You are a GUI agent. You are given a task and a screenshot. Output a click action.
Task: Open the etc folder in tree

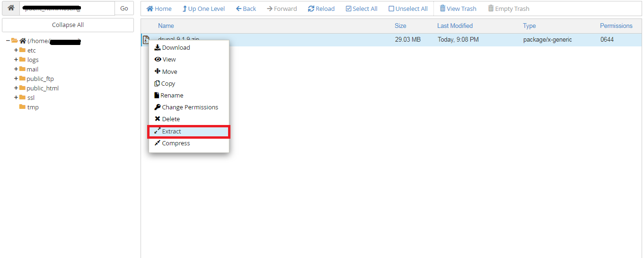[x=27, y=50]
